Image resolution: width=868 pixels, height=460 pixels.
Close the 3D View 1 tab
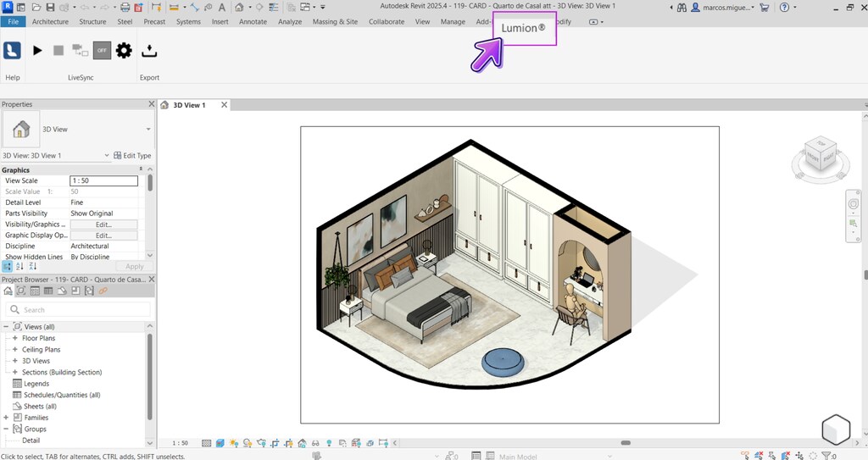pos(225,105)
